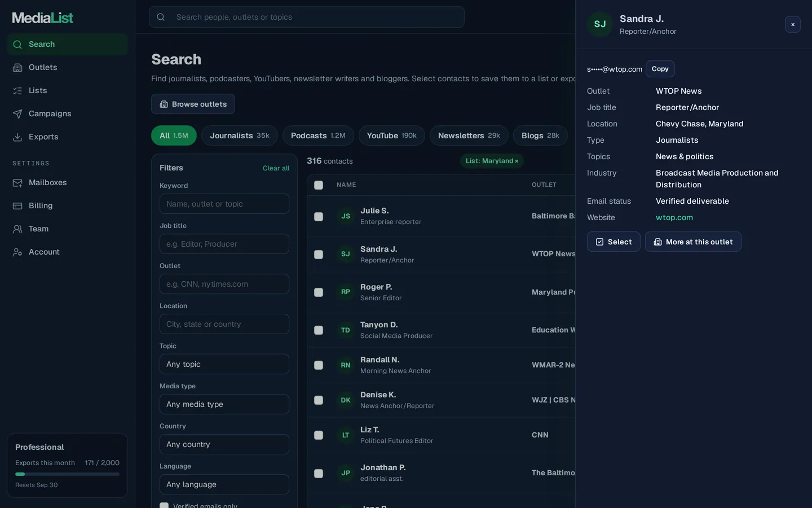Select Liz T.'s row checkbox

pyautogui.click(x=319, y=435)
